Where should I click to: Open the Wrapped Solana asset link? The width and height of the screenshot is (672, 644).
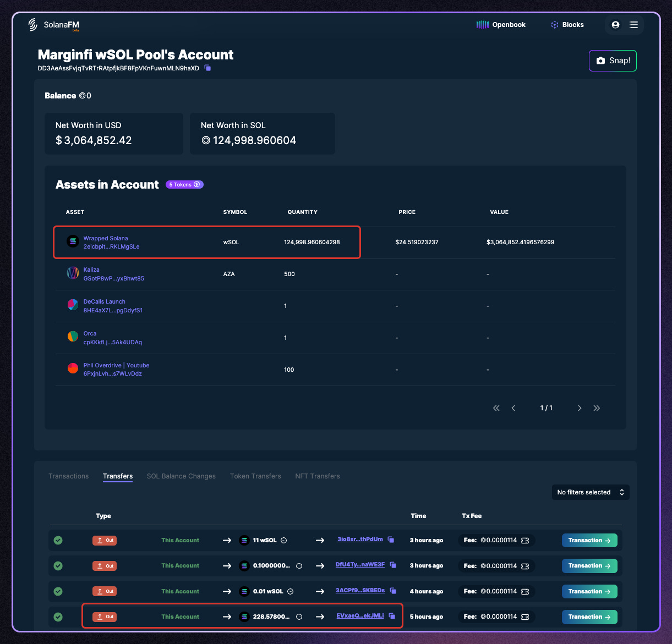pos(111,243)
